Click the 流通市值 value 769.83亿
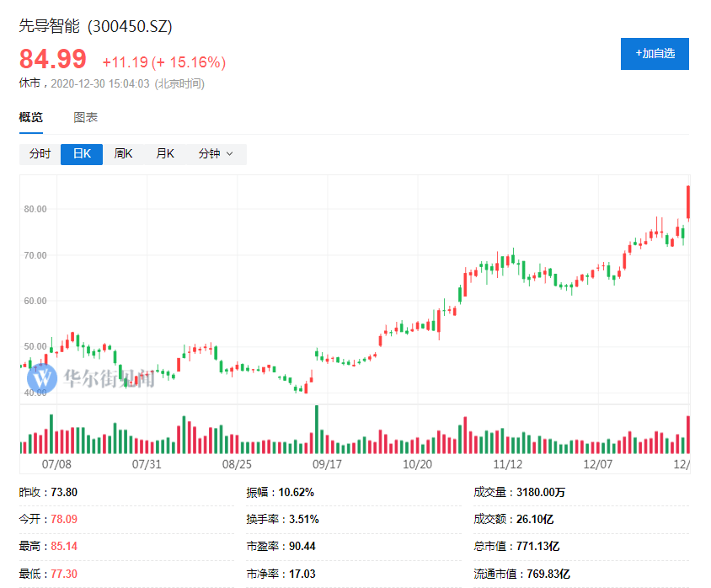 pyautogui.click(x=548, y=574)
